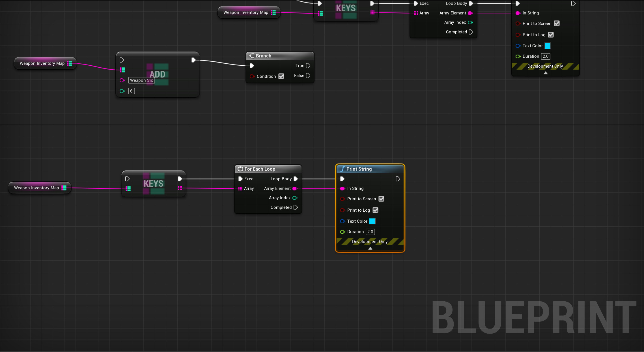644x352 pixels.
Task: Click Array Index pin on lower For Each Loop
Action: click(x=295, y=198)
